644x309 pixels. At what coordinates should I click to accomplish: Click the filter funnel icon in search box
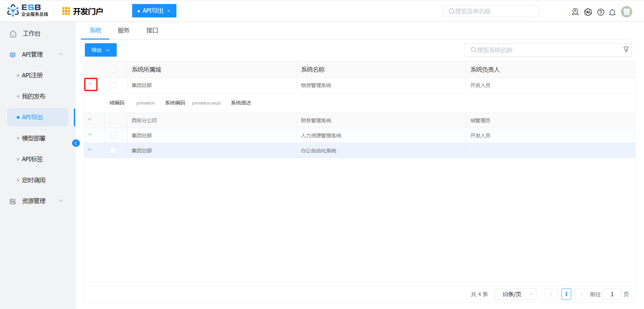pyautogui.click(x=626, y=50)
